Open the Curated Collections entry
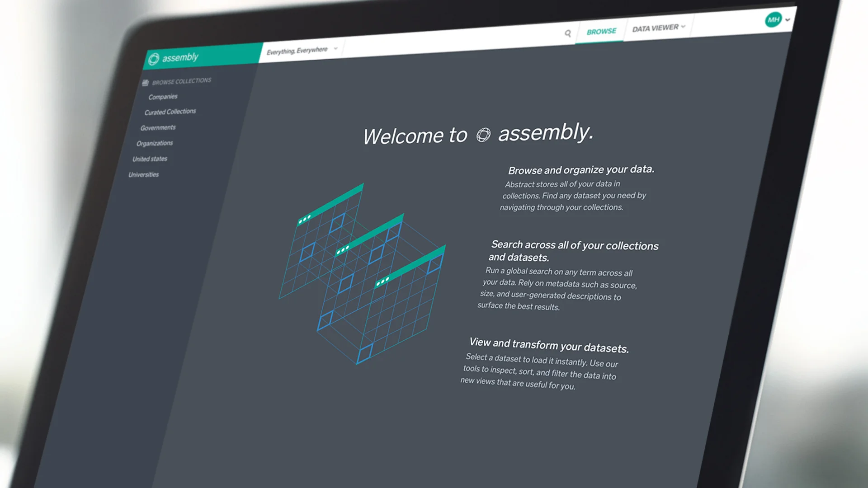The height and width of the screenshot is (488, 868). [170, 112]
